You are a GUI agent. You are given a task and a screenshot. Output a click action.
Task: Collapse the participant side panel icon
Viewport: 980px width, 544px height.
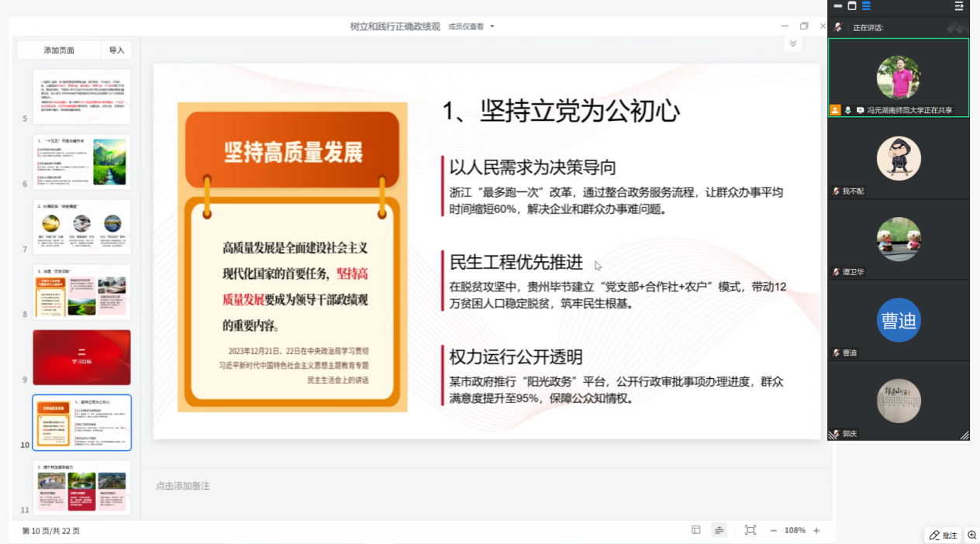(959, 6)
